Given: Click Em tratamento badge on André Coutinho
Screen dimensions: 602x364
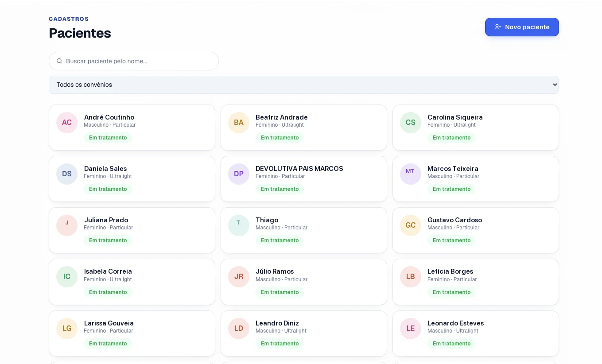Looking at the screenshot, I should (x=108, y=138).
